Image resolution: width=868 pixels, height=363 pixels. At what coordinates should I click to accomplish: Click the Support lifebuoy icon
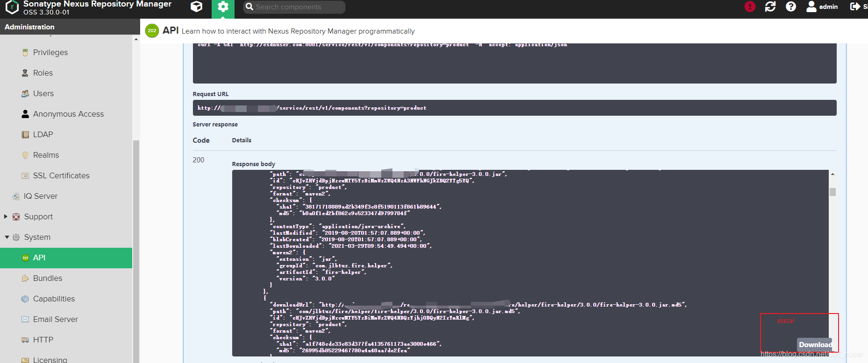click(x=16, y=216)
